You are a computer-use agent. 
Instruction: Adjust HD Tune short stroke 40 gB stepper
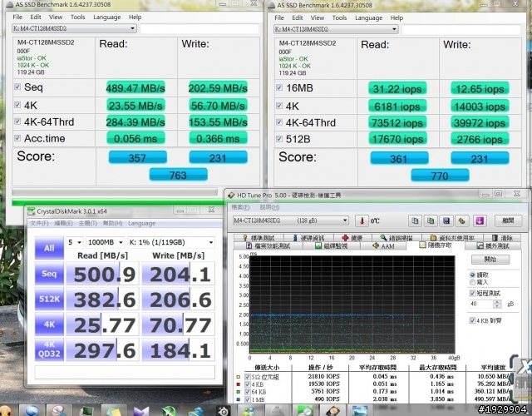click(x=497, y=304)
